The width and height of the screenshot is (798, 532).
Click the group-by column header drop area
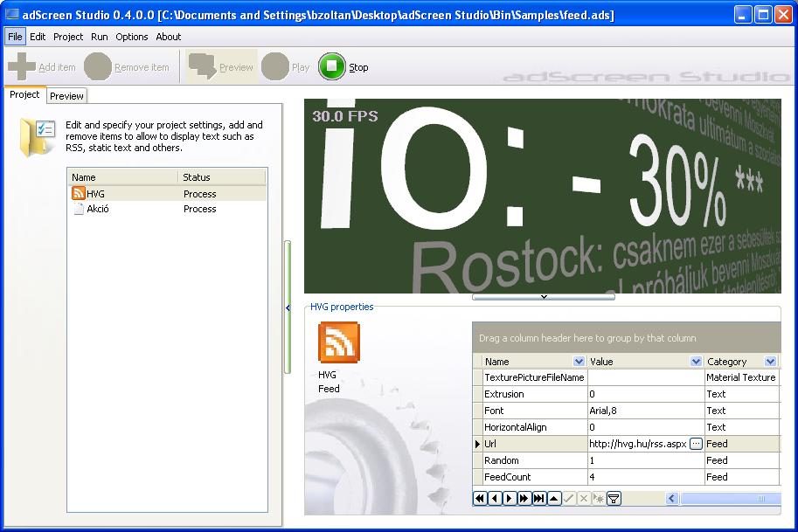point(627,338)
